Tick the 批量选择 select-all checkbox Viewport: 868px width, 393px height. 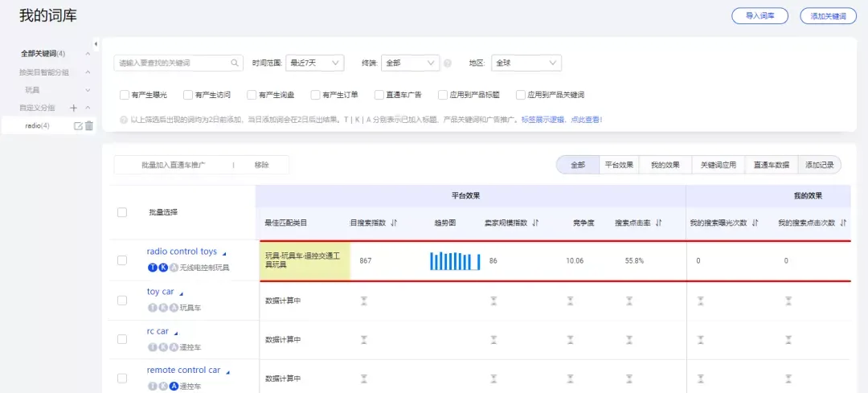122,212
